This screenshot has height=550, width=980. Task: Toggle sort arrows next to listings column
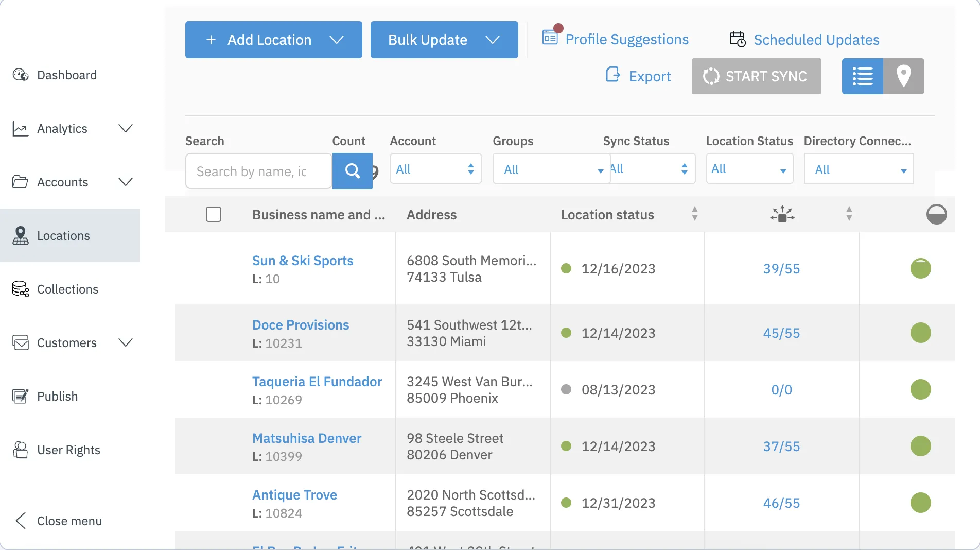[x=849, y=214]
